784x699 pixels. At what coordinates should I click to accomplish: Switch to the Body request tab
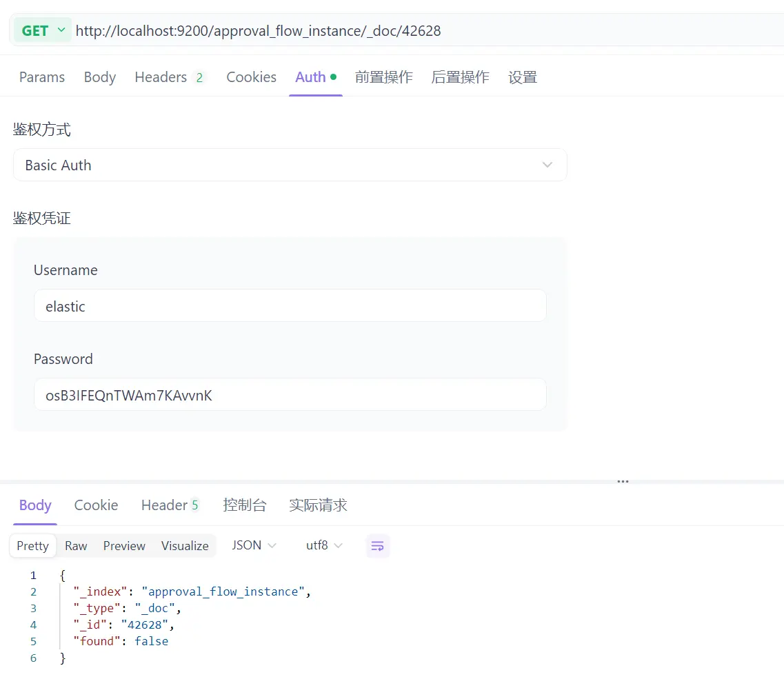point(99,77)
